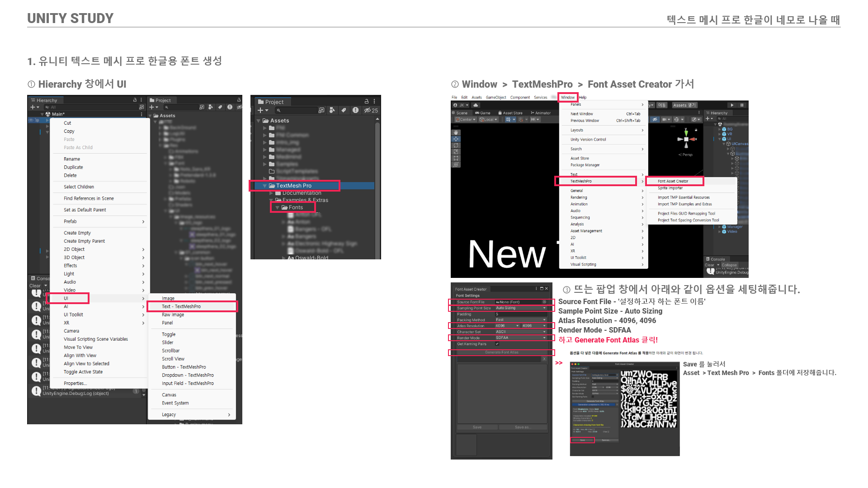Screen dimensions: 868x488
Task: Select the Move tool in Scene toolbar
Action: point(456,139)
